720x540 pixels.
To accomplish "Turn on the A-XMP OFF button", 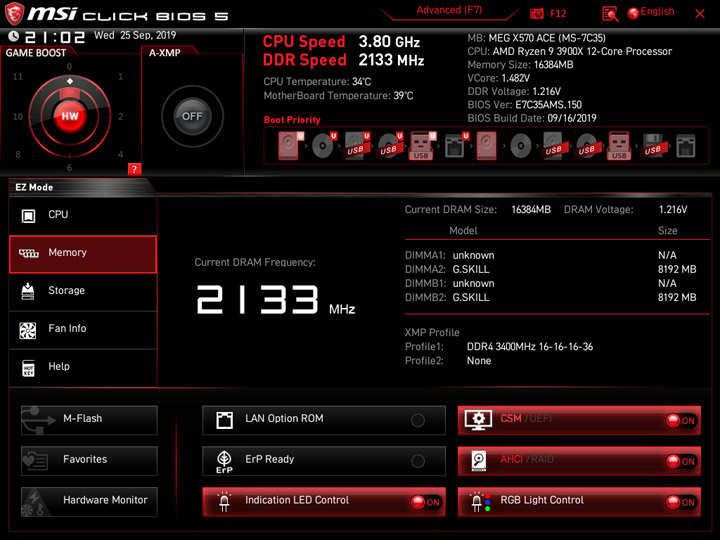I will [x=192, y=116].
